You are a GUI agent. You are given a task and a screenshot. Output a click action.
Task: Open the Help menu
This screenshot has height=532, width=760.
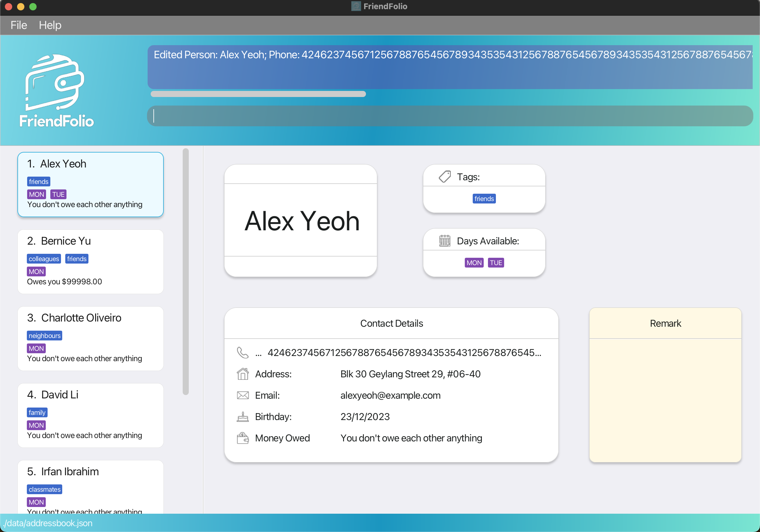pyautogui.click(x=50, y=25)
